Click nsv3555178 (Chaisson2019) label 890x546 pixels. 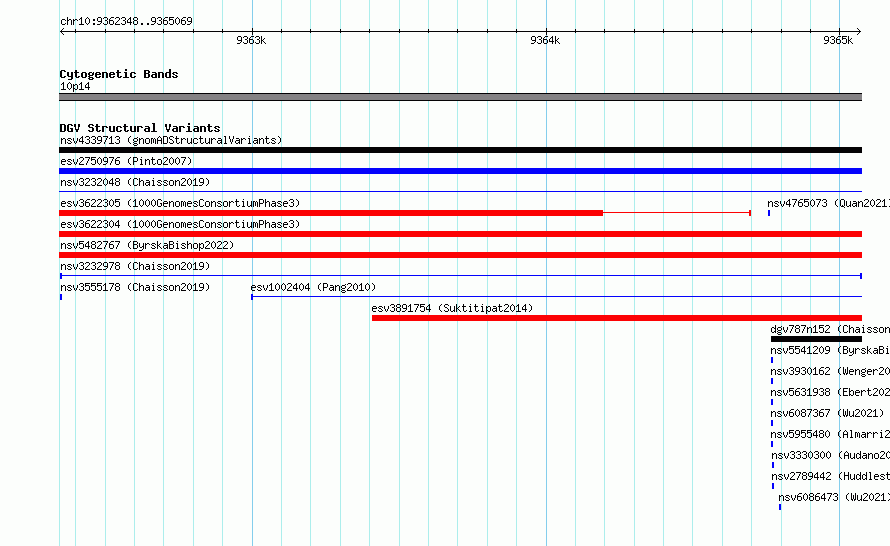[135, 287]
